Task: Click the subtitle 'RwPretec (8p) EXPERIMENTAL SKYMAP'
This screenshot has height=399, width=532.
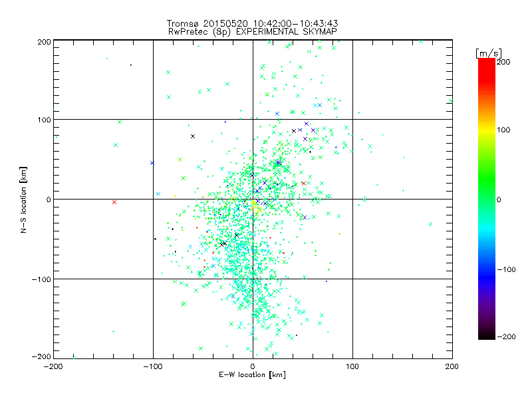Action: 253,32
